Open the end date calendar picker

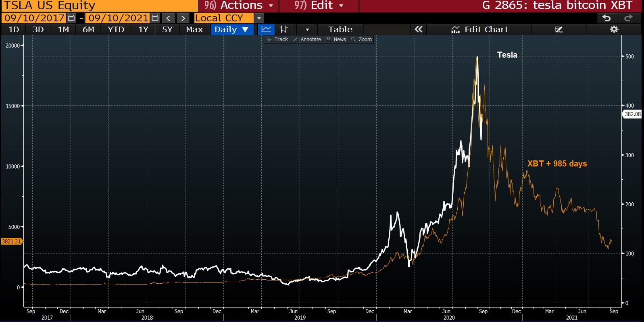tap(155, 18)
